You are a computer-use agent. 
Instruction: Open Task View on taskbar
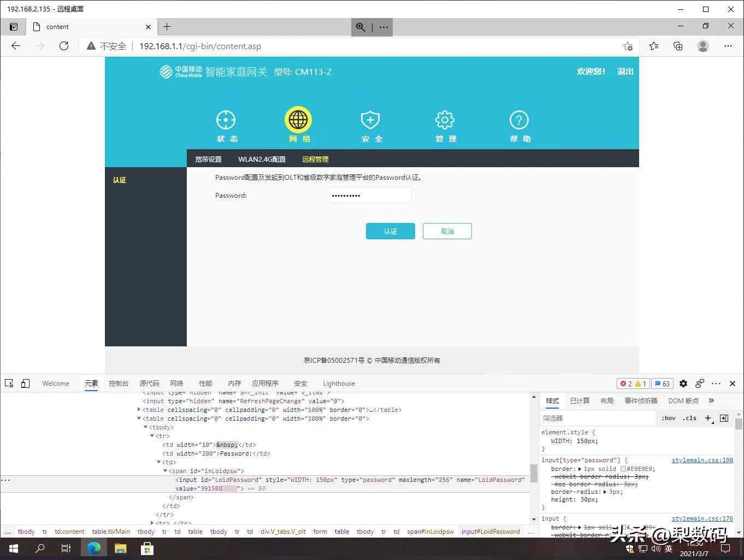(x=66, y=549)
